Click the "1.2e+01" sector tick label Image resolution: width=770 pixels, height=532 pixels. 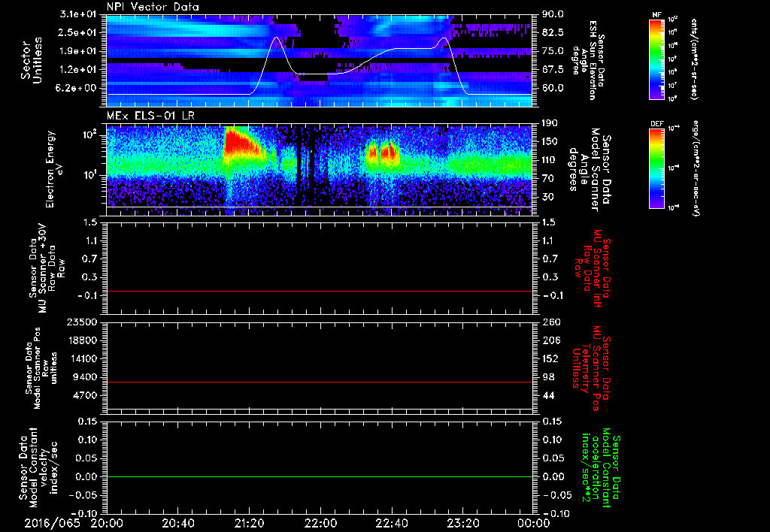[78, 69]
